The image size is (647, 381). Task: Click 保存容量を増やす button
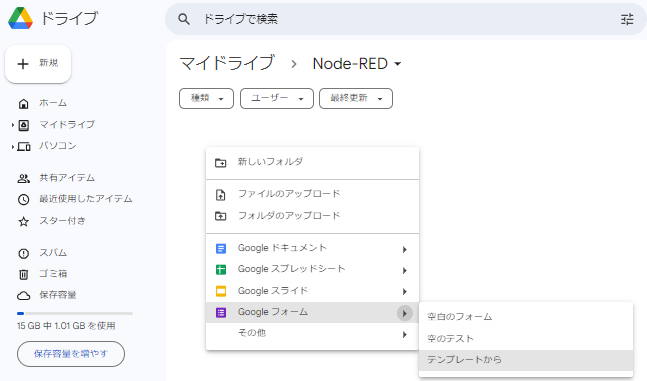[71, 354]
